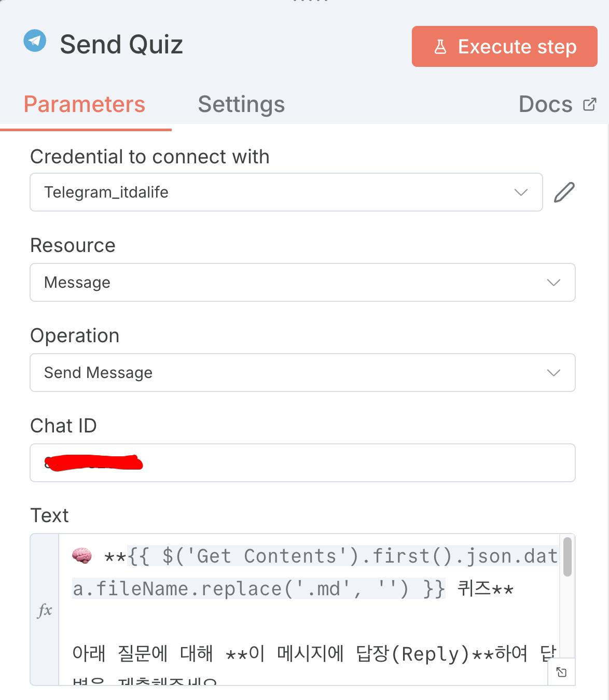The image size is (609, 700).
Task: Switch to the Parameters tab
Action: tap(85, 104)
